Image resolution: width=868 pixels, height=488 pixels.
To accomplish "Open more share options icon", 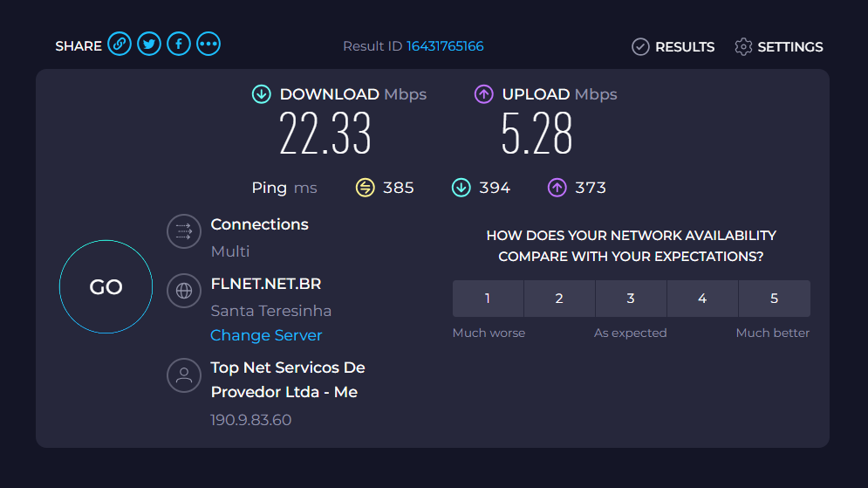I will tap(208, 45).
